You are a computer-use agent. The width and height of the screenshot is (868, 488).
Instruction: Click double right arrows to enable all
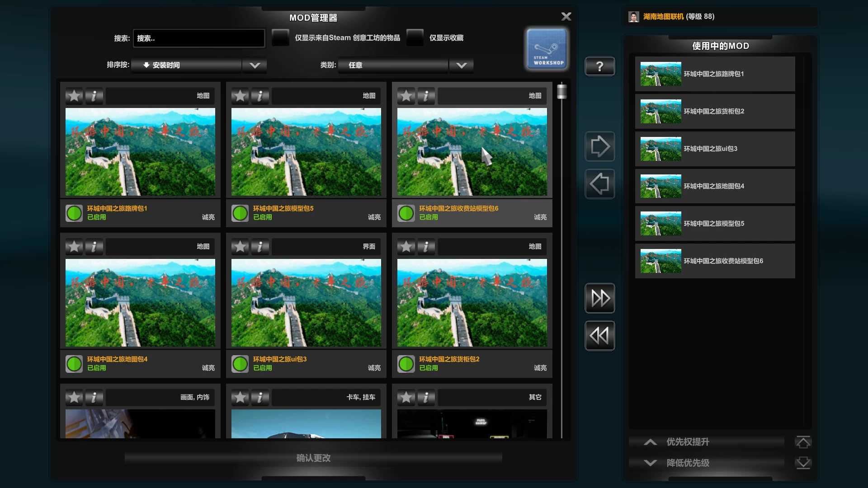pos(599,298)
